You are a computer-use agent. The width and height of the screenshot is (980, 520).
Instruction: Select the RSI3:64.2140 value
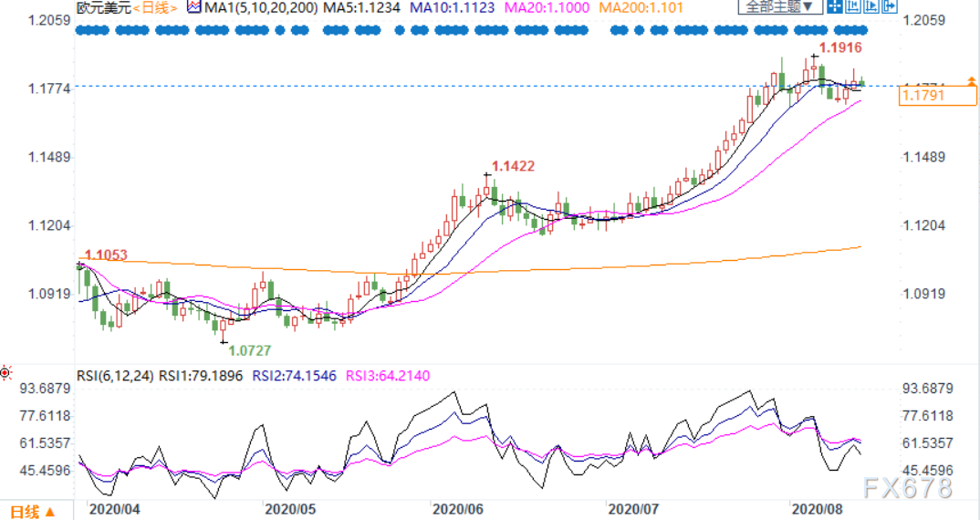click(x=388, y=376)
